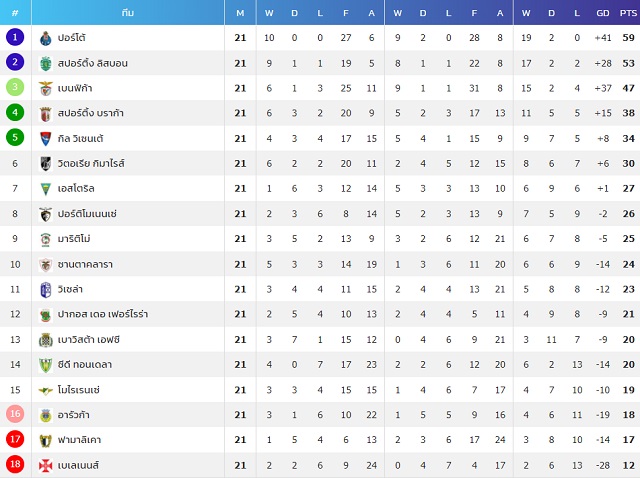640x478 pixels.
Task: Sort table by GD column header
Action: pyautogui.click(x=603, y=13)
